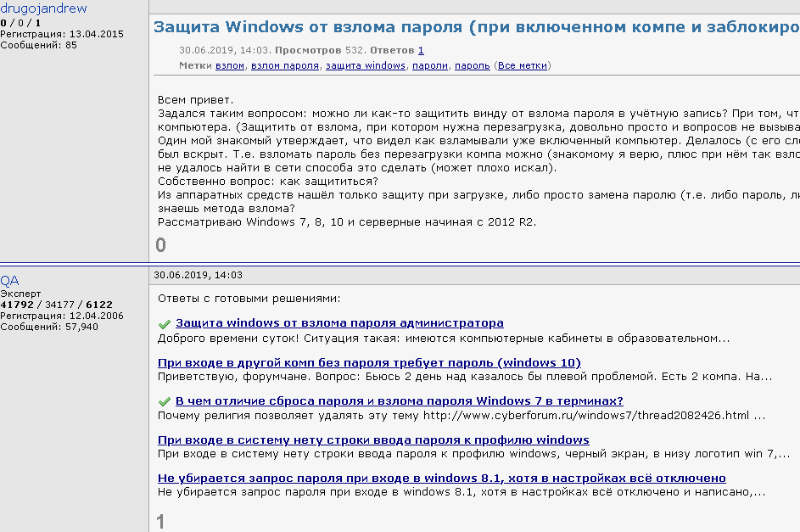The width and height of the screenshot is (800, 532).
Task: Click the heading "Ответы с готовыми решениями:"
Action: [249, 299]
